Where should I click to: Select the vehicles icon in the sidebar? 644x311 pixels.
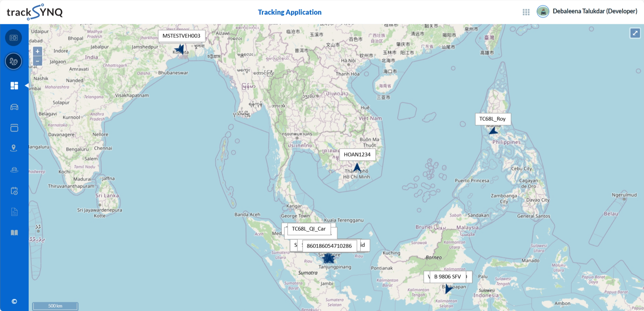[x=13, y=107]
